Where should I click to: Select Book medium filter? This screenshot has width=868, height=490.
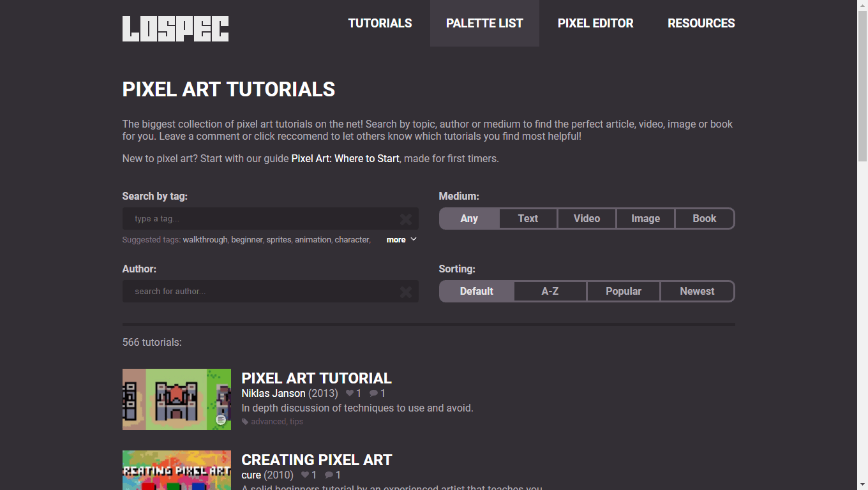click(704, 218)
